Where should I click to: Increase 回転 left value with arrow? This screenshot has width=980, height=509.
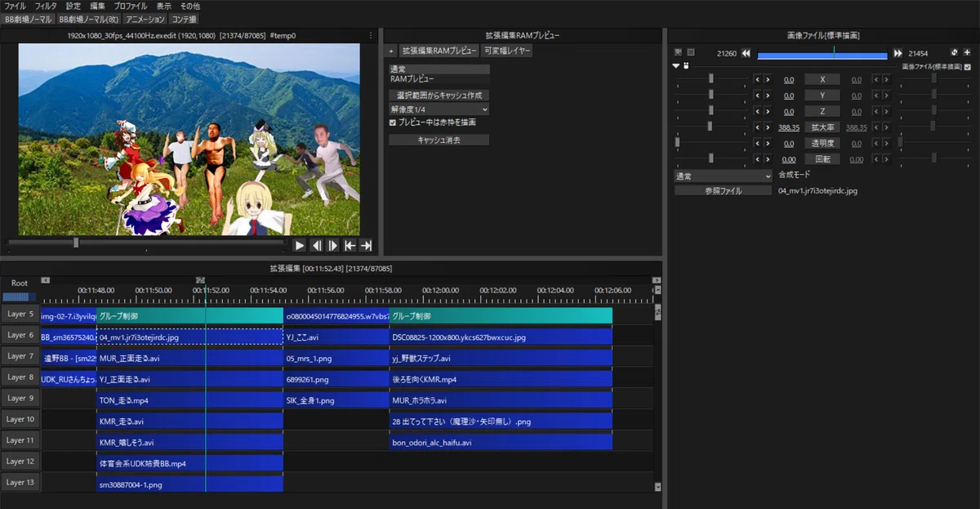point(767,159)
